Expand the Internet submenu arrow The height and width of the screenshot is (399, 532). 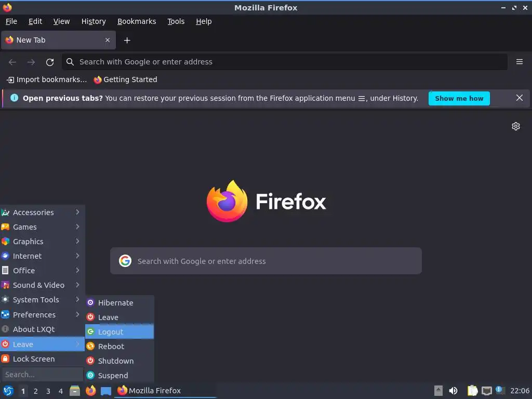click(x=77, y=256)
